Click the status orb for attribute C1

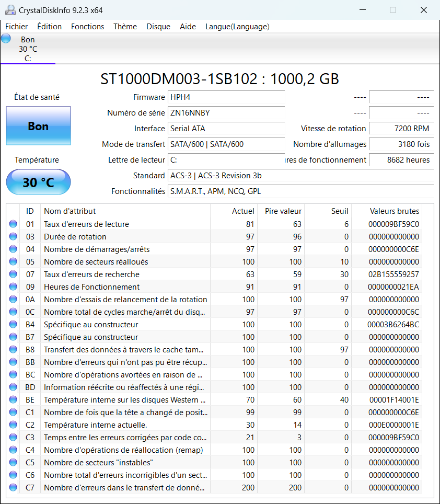13,412
